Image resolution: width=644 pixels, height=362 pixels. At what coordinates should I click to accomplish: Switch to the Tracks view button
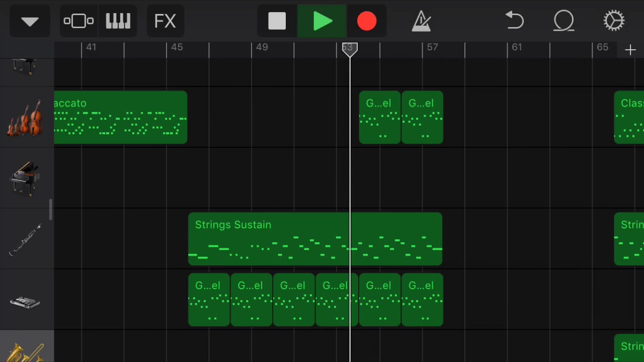pyautogui.click(x=78, y=21)
